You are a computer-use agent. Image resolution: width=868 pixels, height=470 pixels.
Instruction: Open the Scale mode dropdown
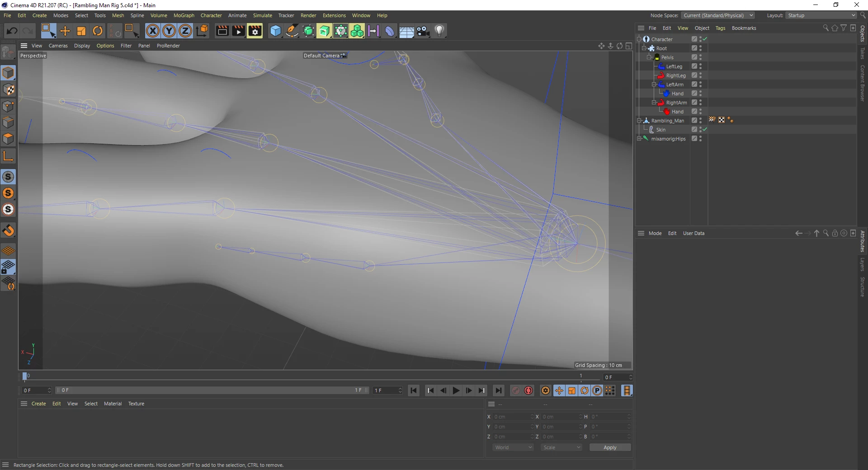click(561, 447)
